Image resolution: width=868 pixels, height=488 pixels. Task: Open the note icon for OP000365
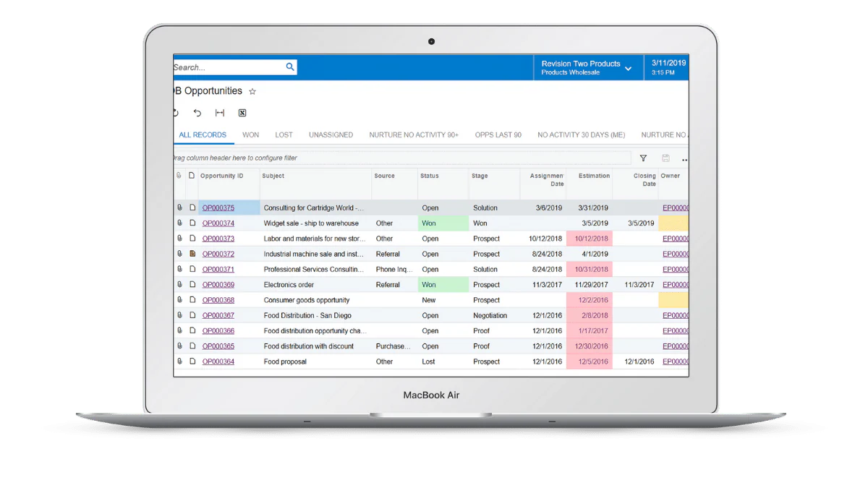192,346
